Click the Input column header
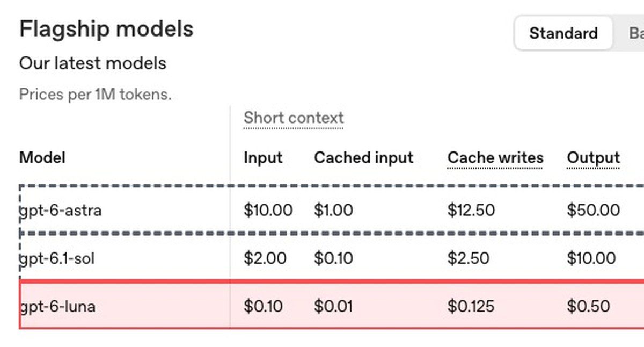The image size is (644, 347). pos(263,158)
